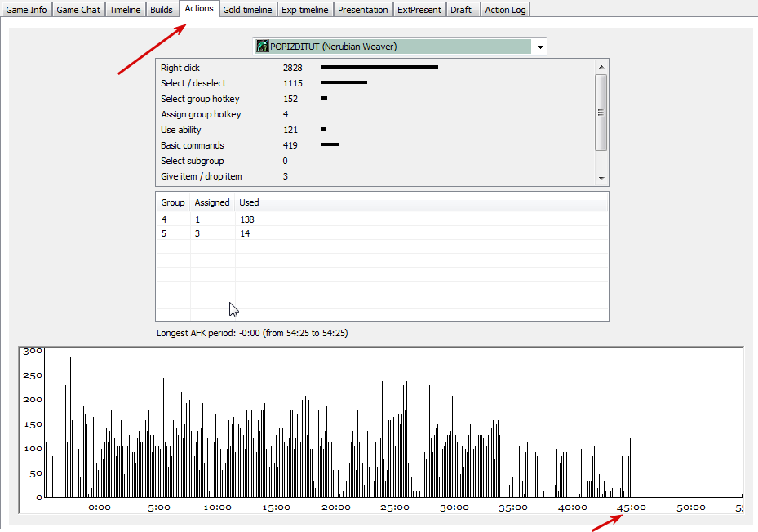Open the Game Info tab

tap(26, 10)
